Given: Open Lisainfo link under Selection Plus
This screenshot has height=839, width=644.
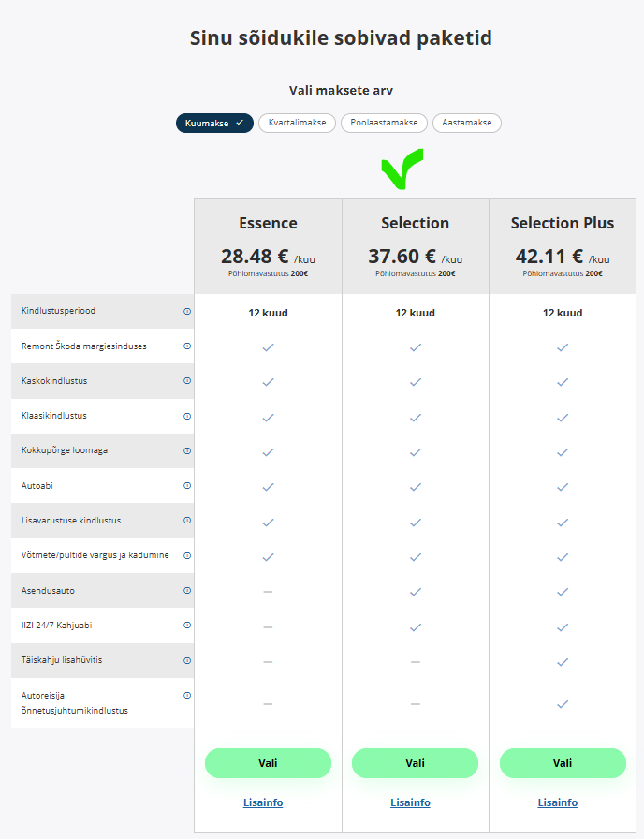Looking at the screenshot, I should point(558,802).
